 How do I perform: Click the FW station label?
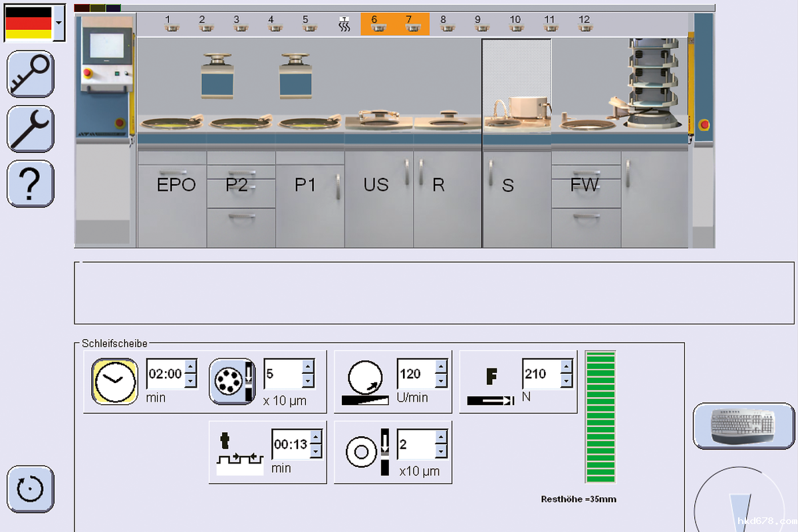[x=585, y=185]
